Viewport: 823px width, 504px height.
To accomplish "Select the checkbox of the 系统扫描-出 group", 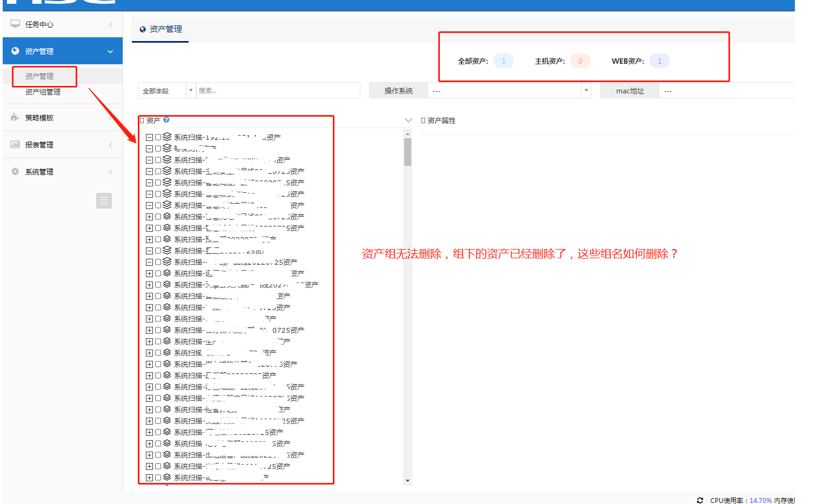I will [x=158, y=455].
